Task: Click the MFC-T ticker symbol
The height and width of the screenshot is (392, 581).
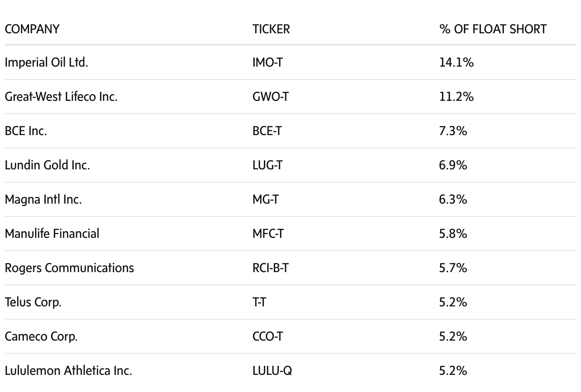Action: [x=268, y=234]
